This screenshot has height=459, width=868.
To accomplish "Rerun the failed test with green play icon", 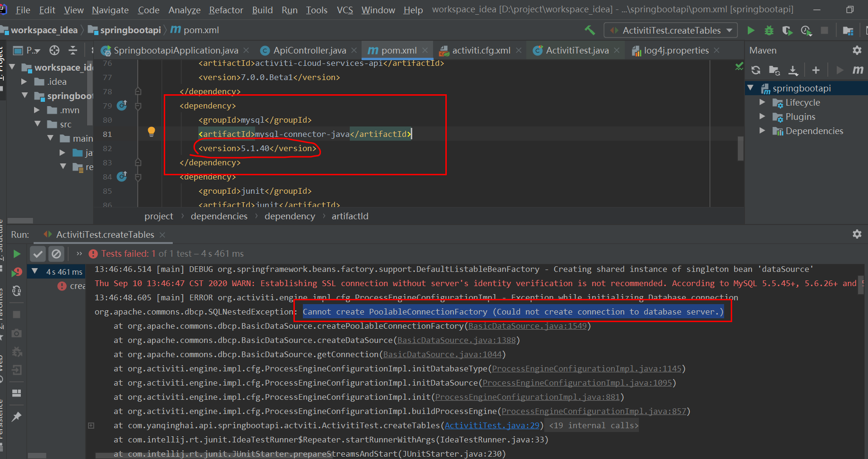I will (17, 253).
